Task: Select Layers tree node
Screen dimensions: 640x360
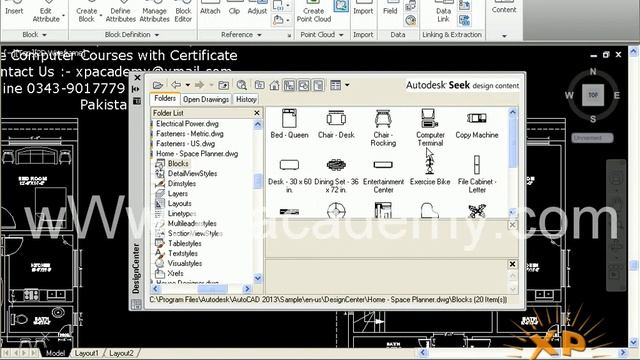Action: pos(178,193)
